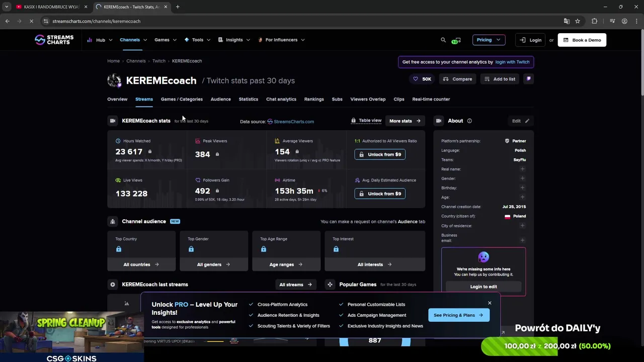Click the Streams Charts logo
Image resolution: width=644 pixels, height=362 pixels.
coord(54,40)
